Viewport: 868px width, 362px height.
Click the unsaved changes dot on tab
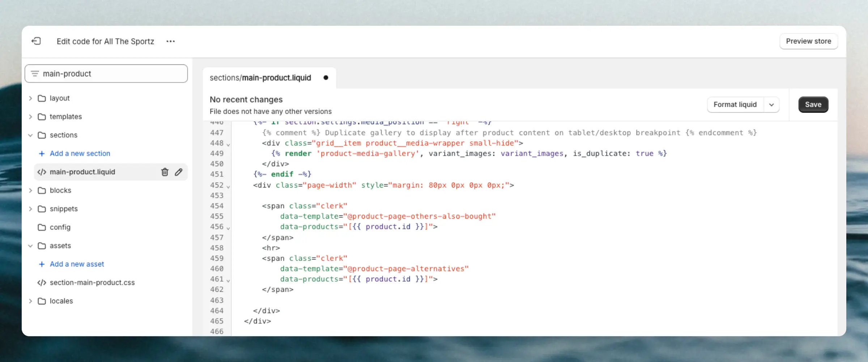tap(326, 78)
